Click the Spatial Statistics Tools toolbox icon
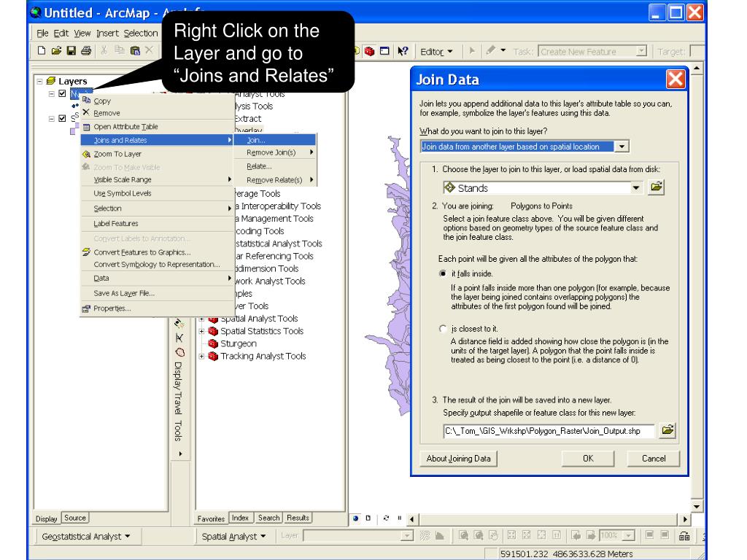Image resolution: width=747 pixels, height=560 pixels. pyautogui.click(x=213, y=331)
